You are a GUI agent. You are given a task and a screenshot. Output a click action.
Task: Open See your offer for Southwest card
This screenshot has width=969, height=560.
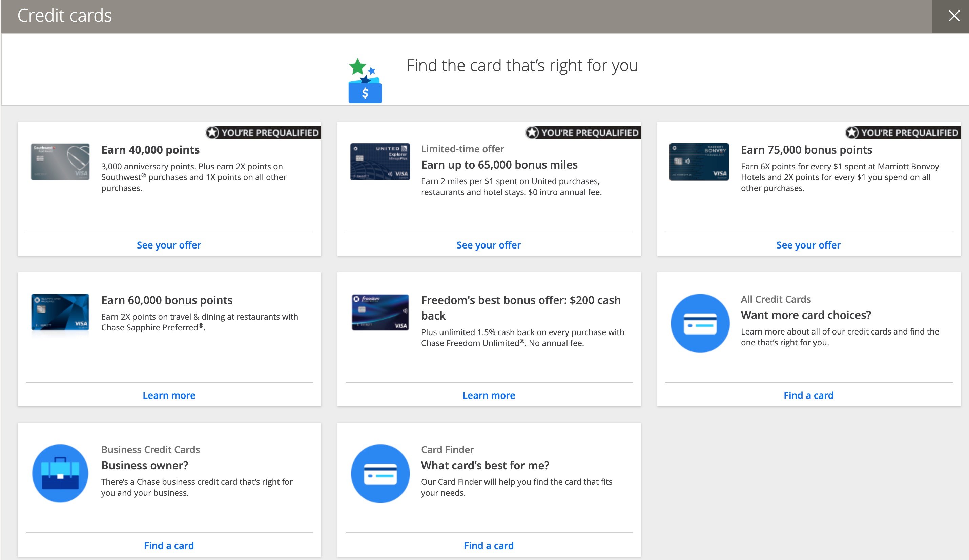(x=169, y=245)
